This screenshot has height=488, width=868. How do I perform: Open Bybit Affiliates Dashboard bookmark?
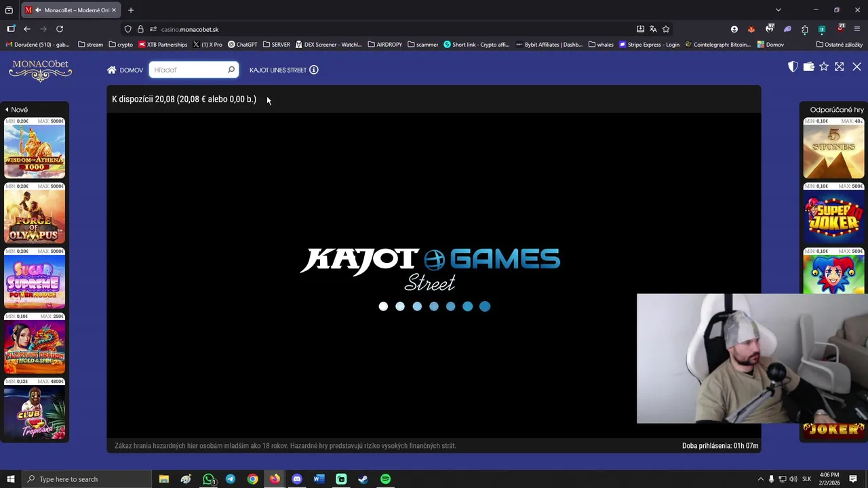coord(549,45)
